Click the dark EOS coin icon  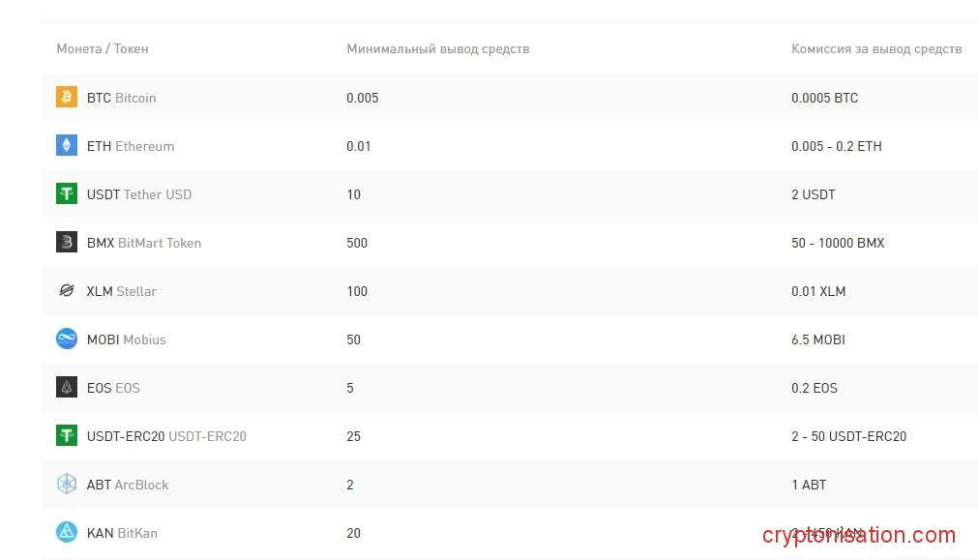[x=66, y=387]
